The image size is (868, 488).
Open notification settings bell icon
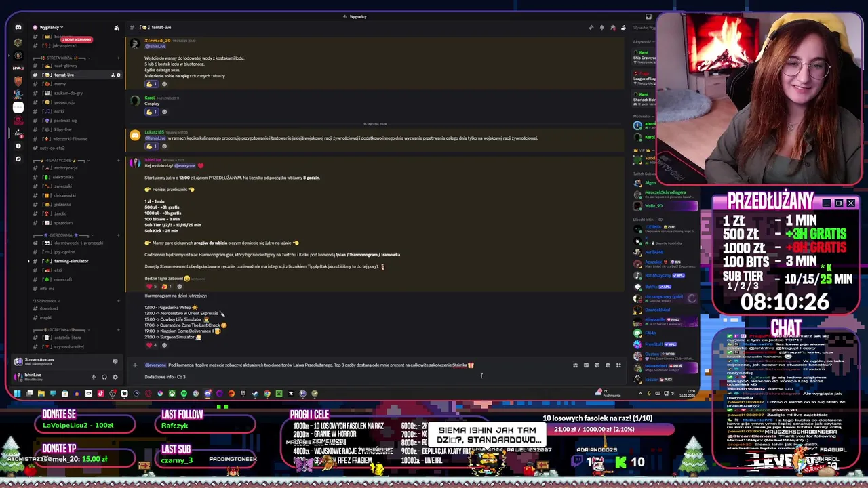tap(601, 28)
